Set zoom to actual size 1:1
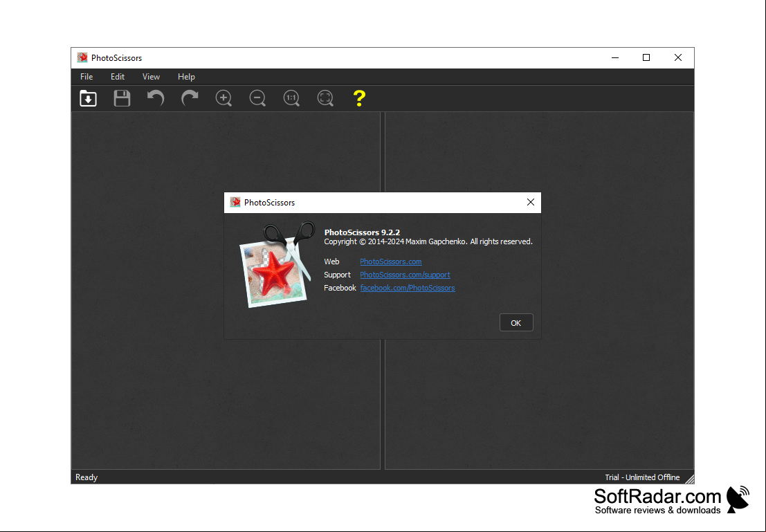This screenshot has height=532, width=766. pyautogui.click(x=291, y=98)
